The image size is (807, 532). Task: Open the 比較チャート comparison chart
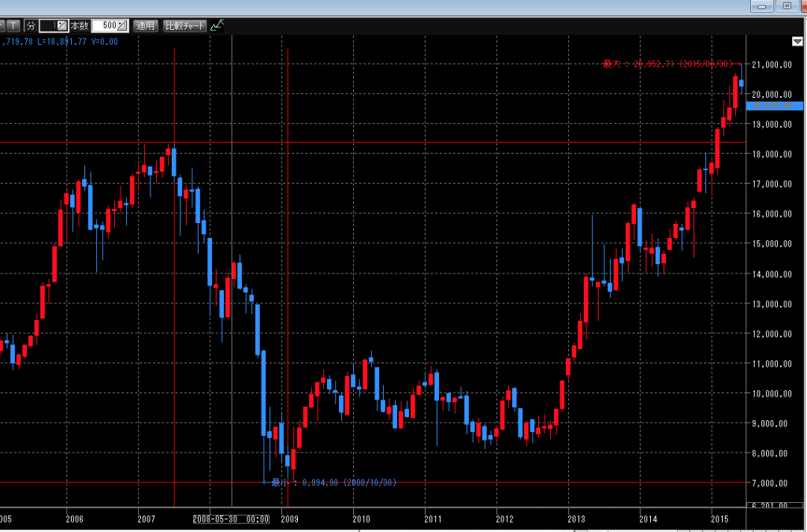pyautogui.click(x=184, y=26)
